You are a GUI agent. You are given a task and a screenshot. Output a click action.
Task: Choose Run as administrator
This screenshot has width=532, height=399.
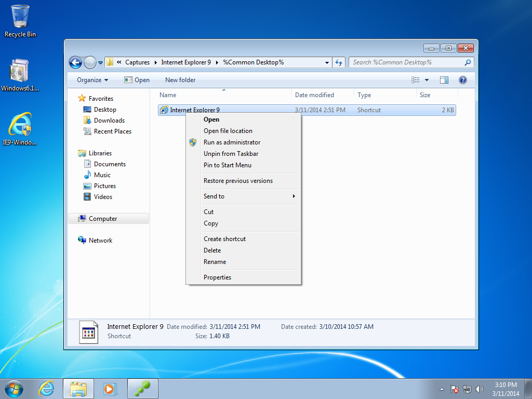[x=243, y=142]
